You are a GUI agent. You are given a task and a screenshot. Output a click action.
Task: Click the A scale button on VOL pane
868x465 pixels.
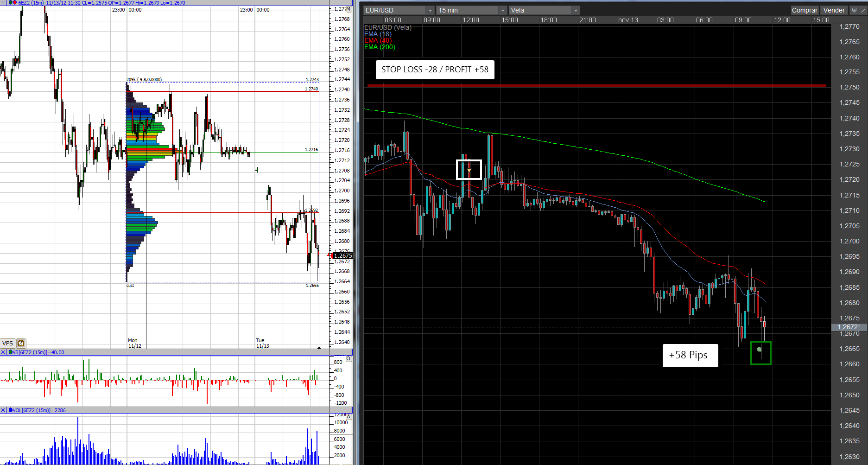[348, 417]
